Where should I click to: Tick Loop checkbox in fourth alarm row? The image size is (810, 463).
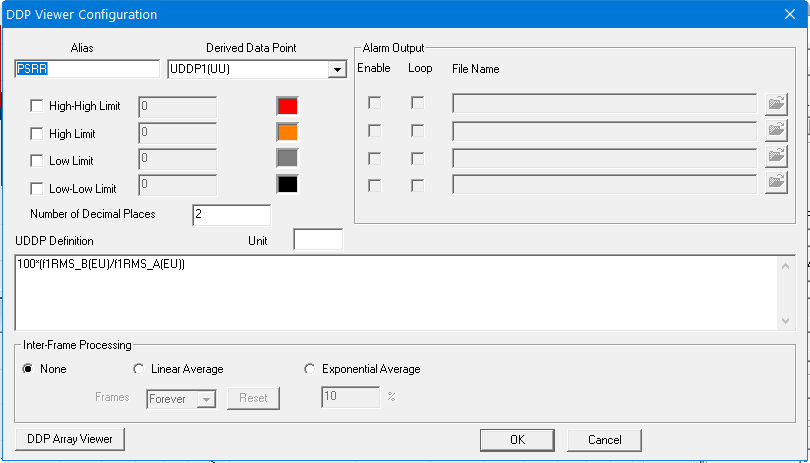(x=417, y=185)
